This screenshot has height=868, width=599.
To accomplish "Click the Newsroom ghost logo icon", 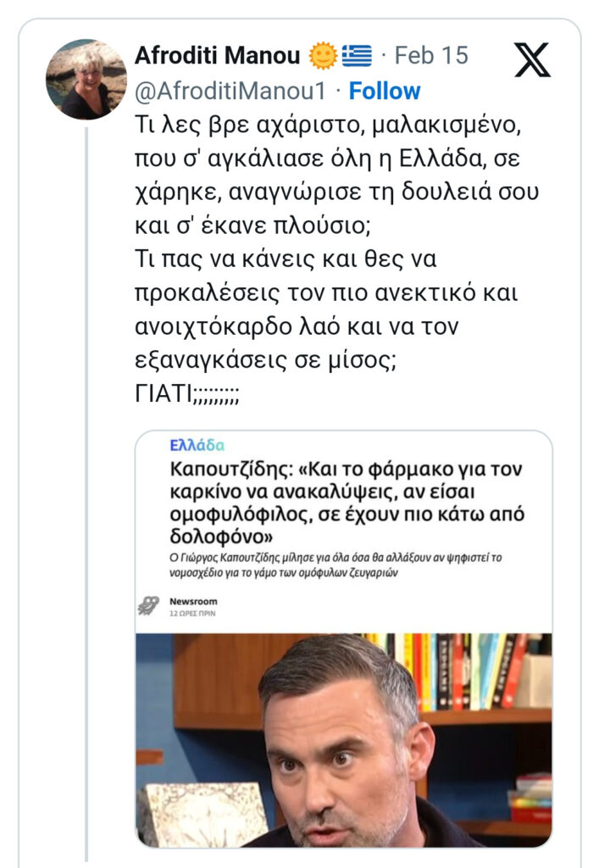I will pyautogui.click(x=148, y=605).
